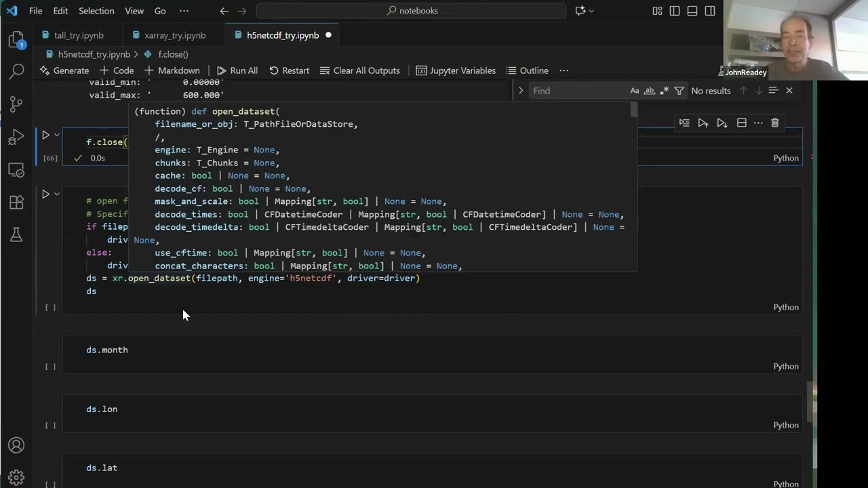Click Clear All Outputs button
Image resolution: width=868 pixels, height=488 pixels.
pos(359,70)
